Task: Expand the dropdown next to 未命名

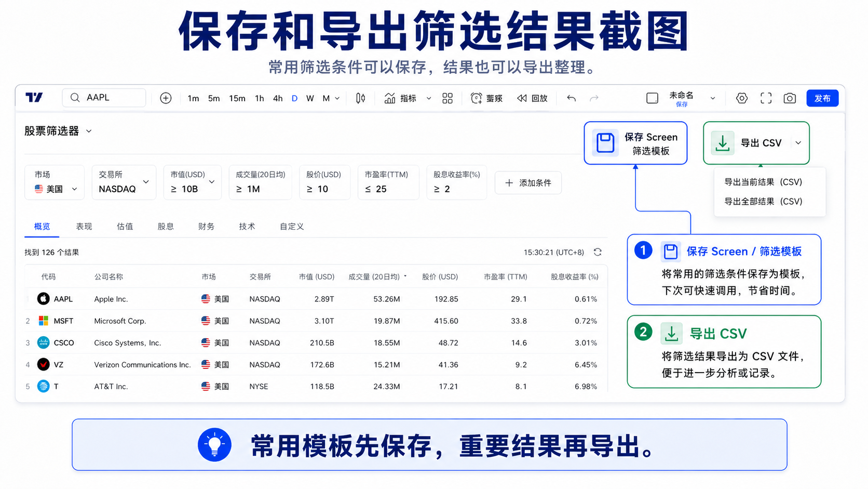Action: click(713, 98)
